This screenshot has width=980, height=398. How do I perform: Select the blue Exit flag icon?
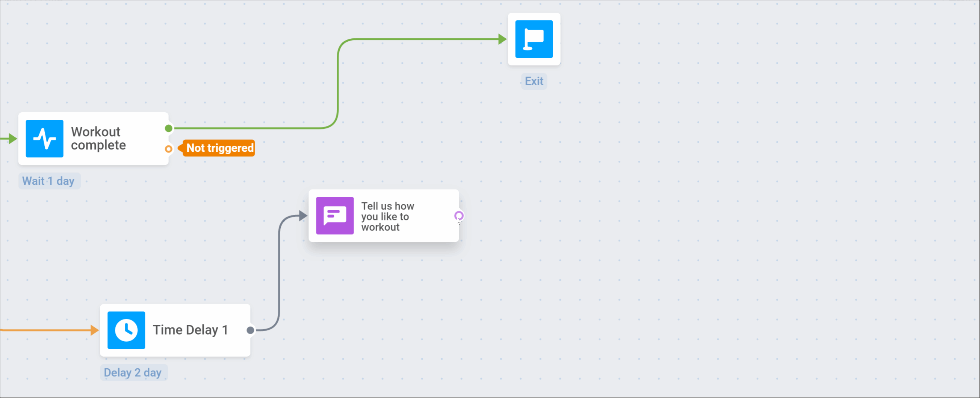(534, 39)
